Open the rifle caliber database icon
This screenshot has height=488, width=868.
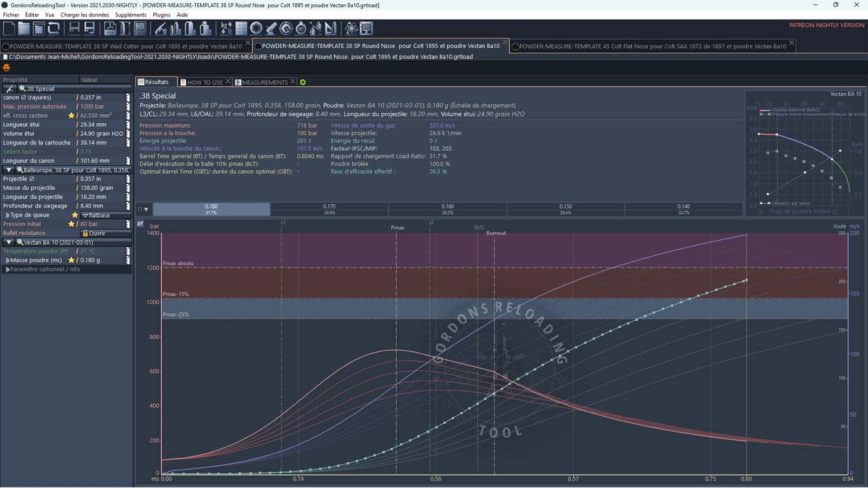coord(161,28)
